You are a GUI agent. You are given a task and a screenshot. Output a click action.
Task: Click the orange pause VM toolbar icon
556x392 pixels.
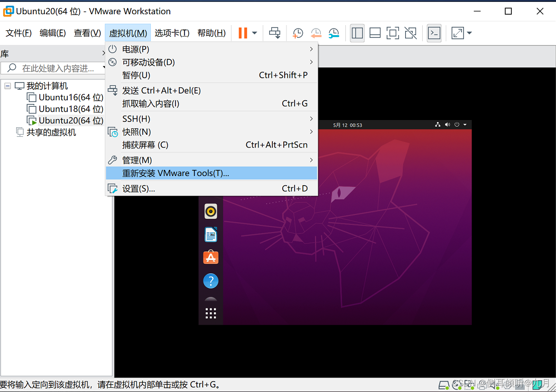pyautogui.click(x=243, y=33)
